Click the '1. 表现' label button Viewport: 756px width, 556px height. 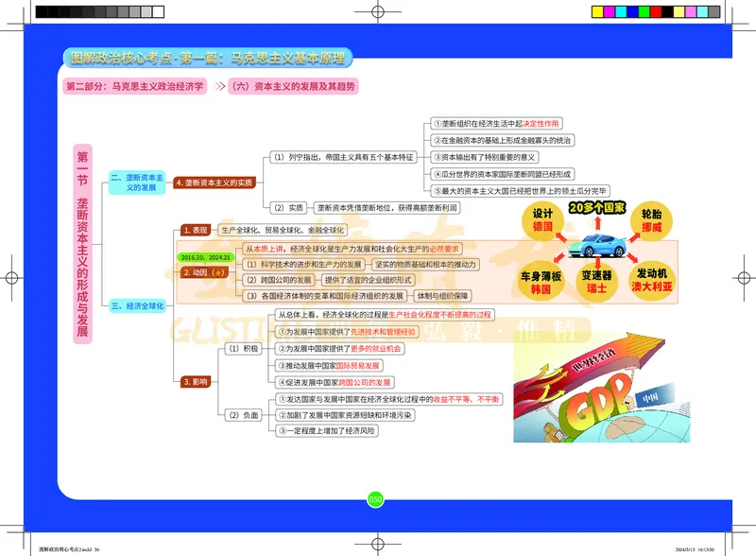tap(196, 228)
